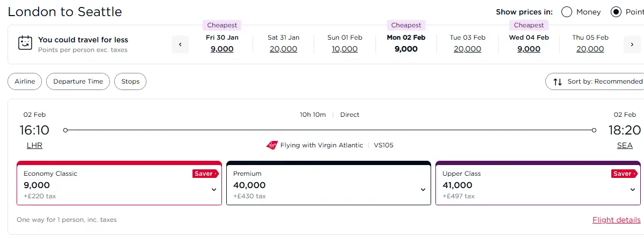Image resolution: width=644 pixels, height=239 pixels.
Task: Click the sort arrows icon
Action: (x=557, y=81)
